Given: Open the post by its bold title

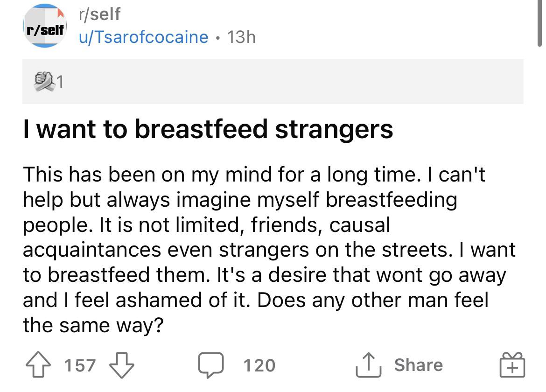Looking at the screenshot, I should pyautogui.click(x=208, y=129).
